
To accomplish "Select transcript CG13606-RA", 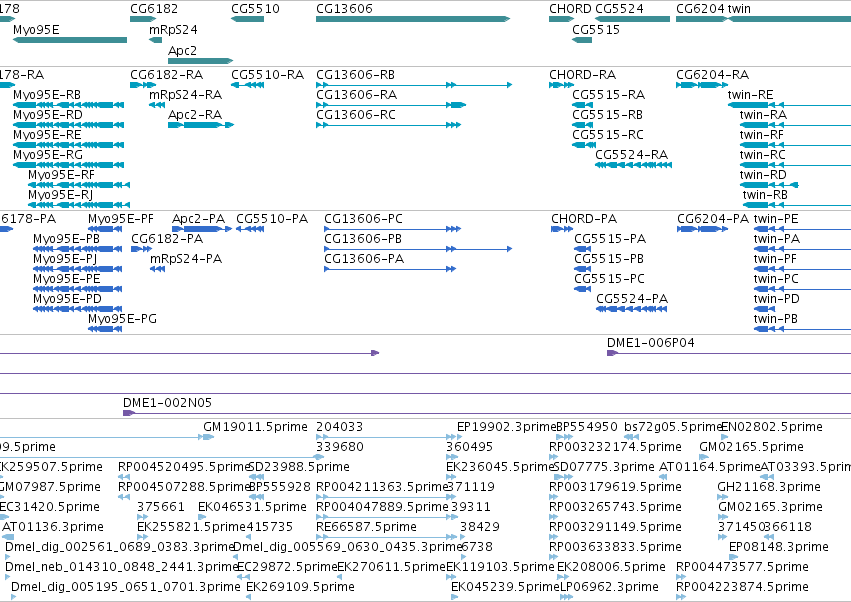I will click(x=356, y=95).
